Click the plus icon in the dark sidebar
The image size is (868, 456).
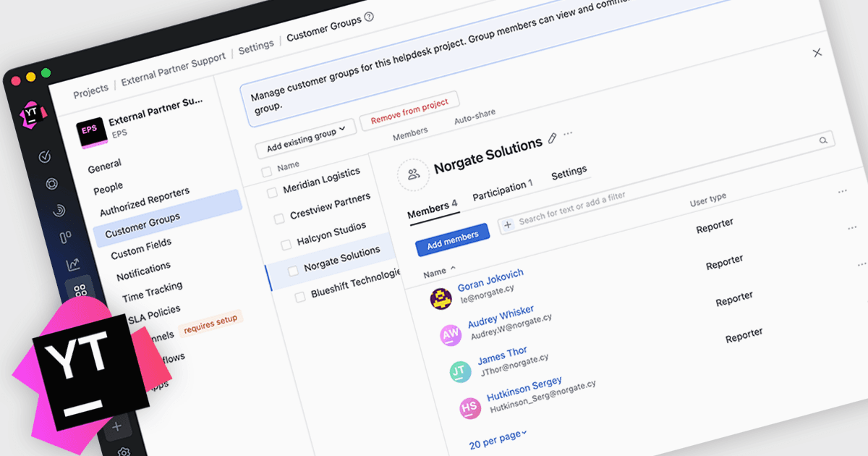pos(117,426)
